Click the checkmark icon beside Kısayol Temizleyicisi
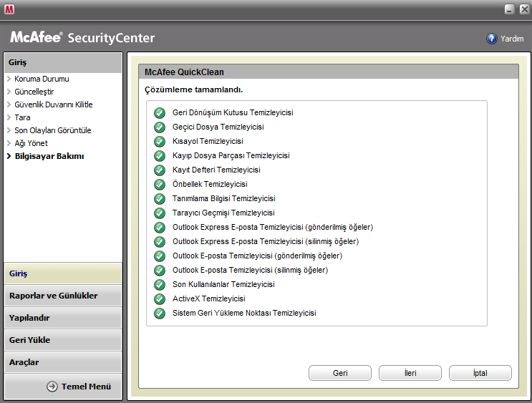Screen dimensions: 532x403 (160, 141)
